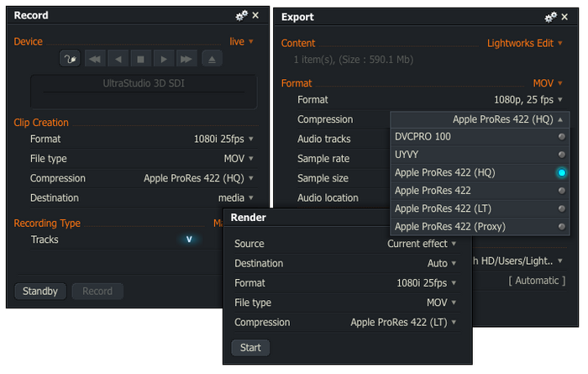Choose the UYVY compression radio option
The image size is (588, 374).
tap(561, 155)
